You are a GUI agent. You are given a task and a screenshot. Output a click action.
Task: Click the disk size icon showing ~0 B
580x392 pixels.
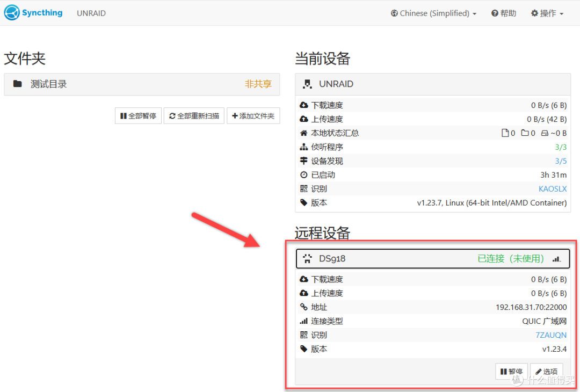[545, 133]
